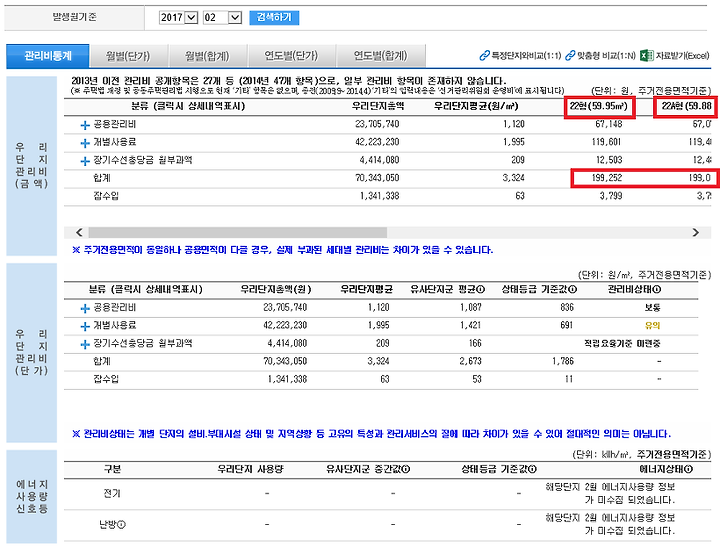Click the info icon next to 관리비상태
This screenshot has width=720, height=547.
tap(657, 289)
